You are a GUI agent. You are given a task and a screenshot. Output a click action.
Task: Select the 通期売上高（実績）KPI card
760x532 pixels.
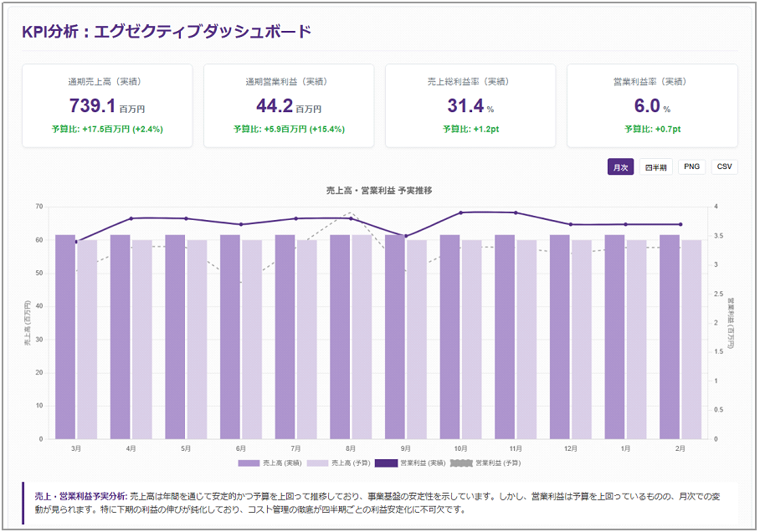click(x=109, y=104)
